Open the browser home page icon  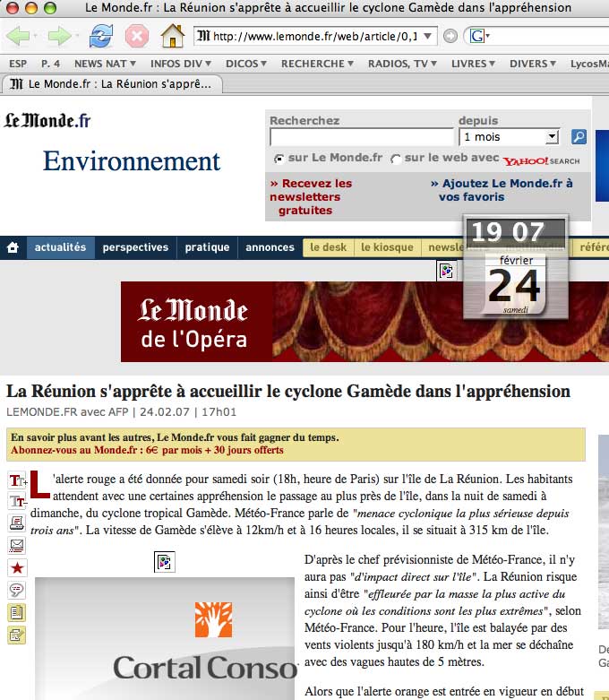(x=173, y=36)
